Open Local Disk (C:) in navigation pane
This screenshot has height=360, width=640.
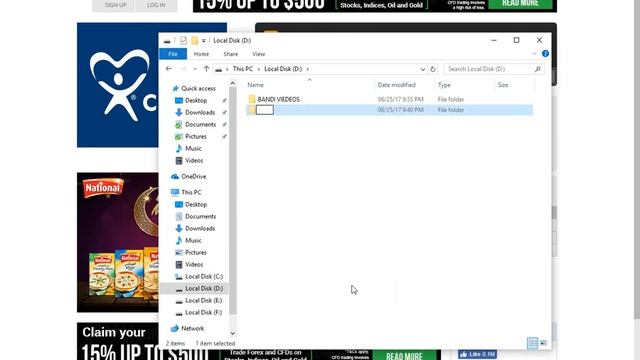tap(204, 276)
